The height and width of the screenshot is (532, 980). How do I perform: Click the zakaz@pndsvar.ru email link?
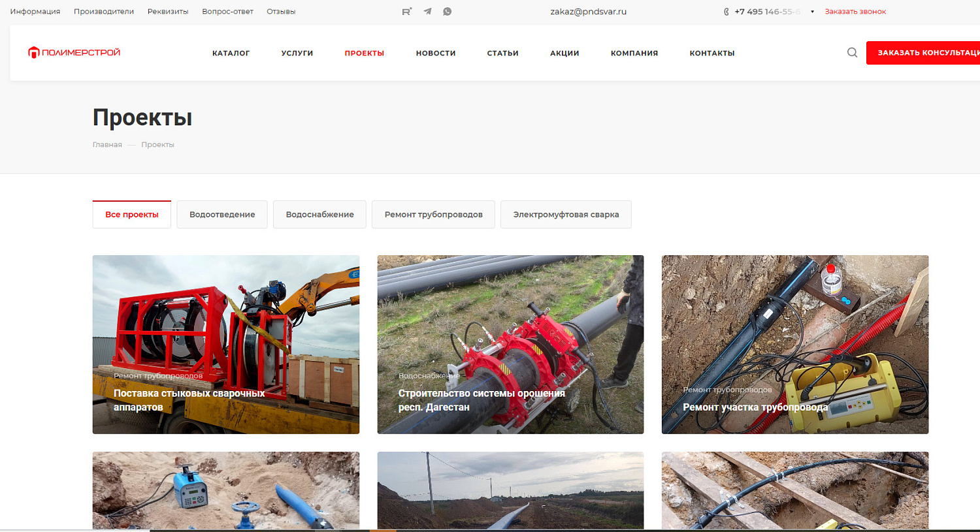[x=588, y=12]
